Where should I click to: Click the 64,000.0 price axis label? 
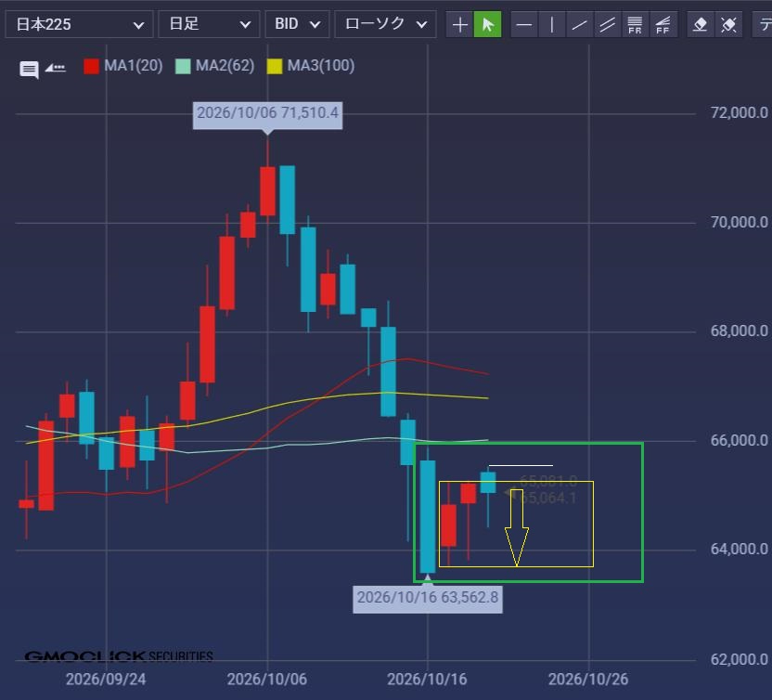[x=739, y=550]
